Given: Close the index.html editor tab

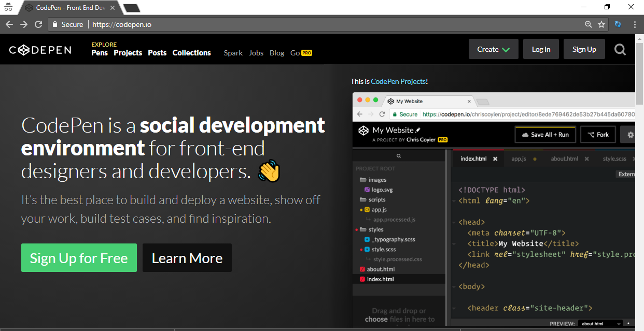Looking at the screenshot, I should point(495,159).
